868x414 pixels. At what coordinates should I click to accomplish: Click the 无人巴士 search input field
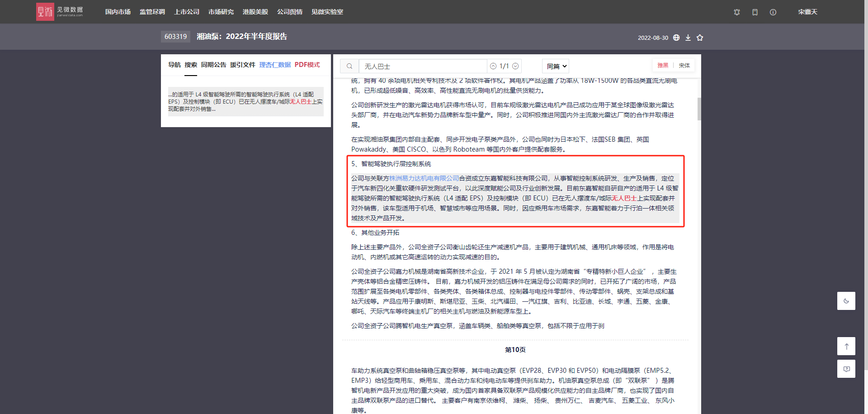(x=423, y=66)
